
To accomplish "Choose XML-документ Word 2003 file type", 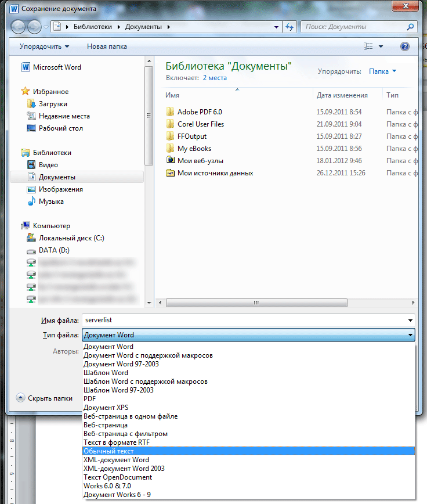I will tap(248, 469).
